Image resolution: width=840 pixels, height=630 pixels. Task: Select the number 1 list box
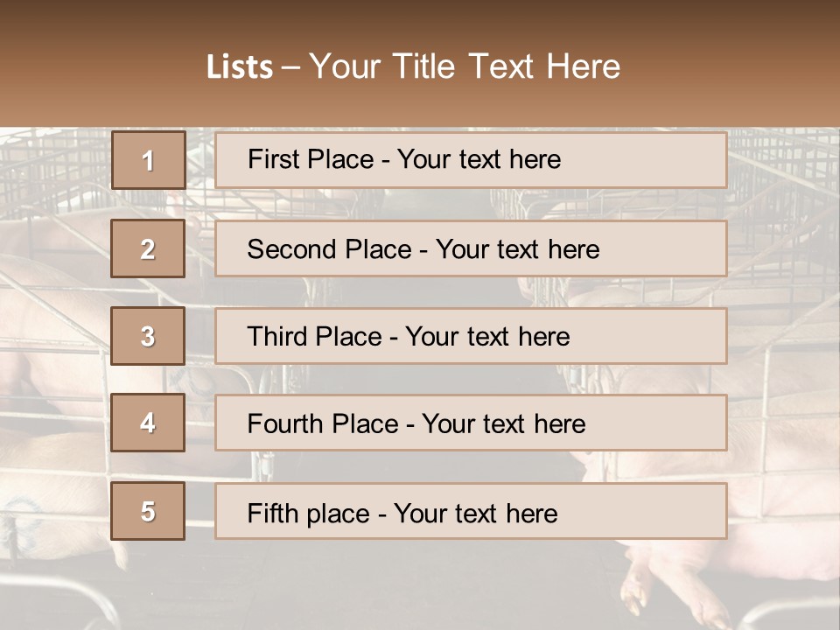(x=149, y=160)
